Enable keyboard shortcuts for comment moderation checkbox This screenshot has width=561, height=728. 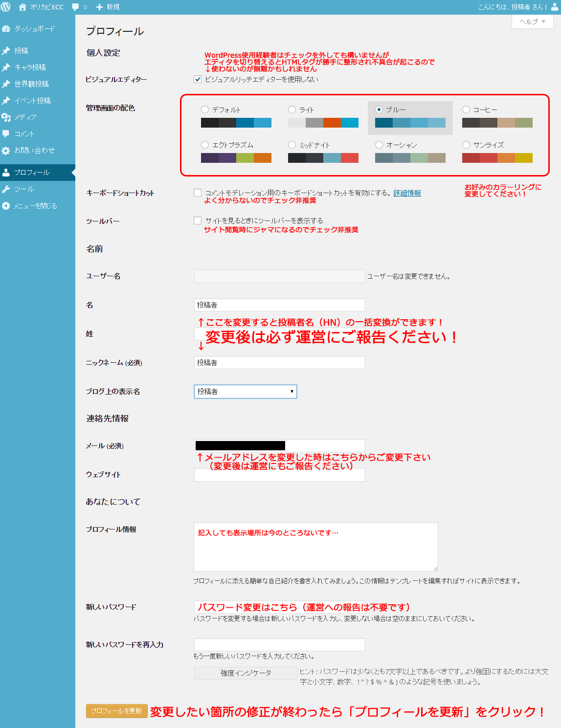(198, 193)
